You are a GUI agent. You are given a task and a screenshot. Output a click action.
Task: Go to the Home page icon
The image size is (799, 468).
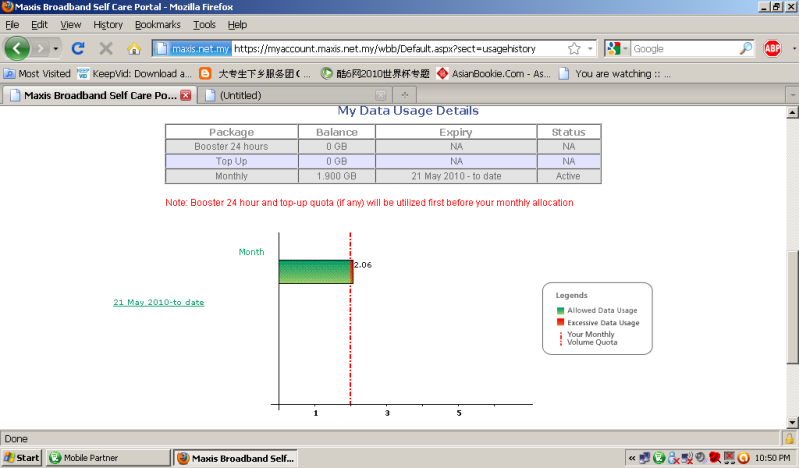coord(134,48)
